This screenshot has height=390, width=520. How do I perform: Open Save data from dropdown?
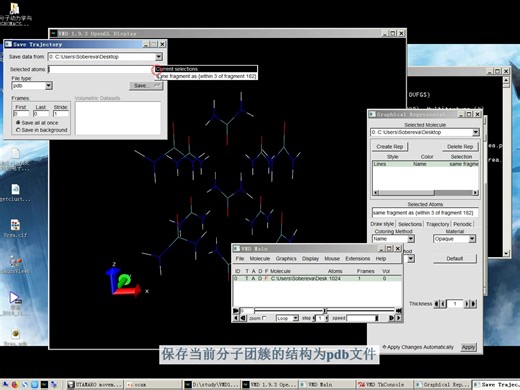(159, 57)
